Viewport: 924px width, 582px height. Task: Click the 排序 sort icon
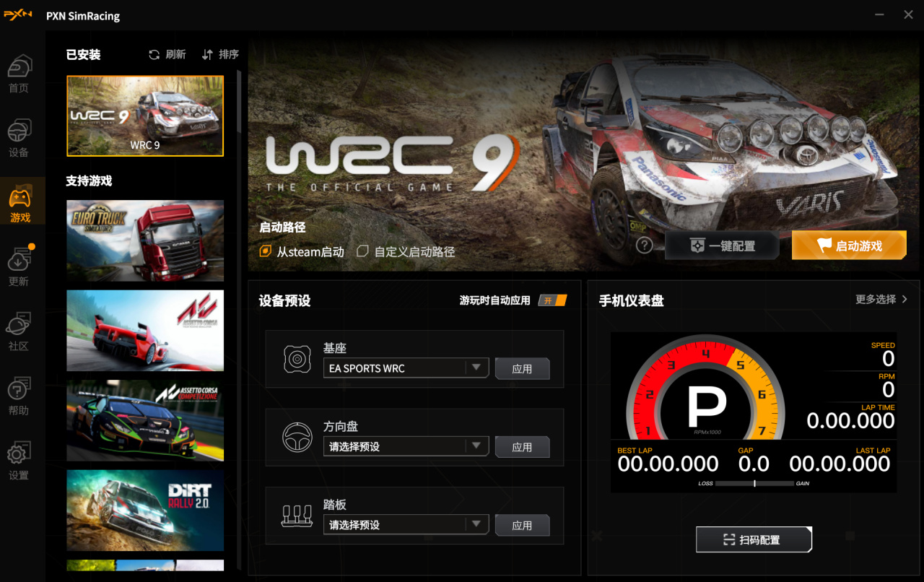(x=208, y=55)
